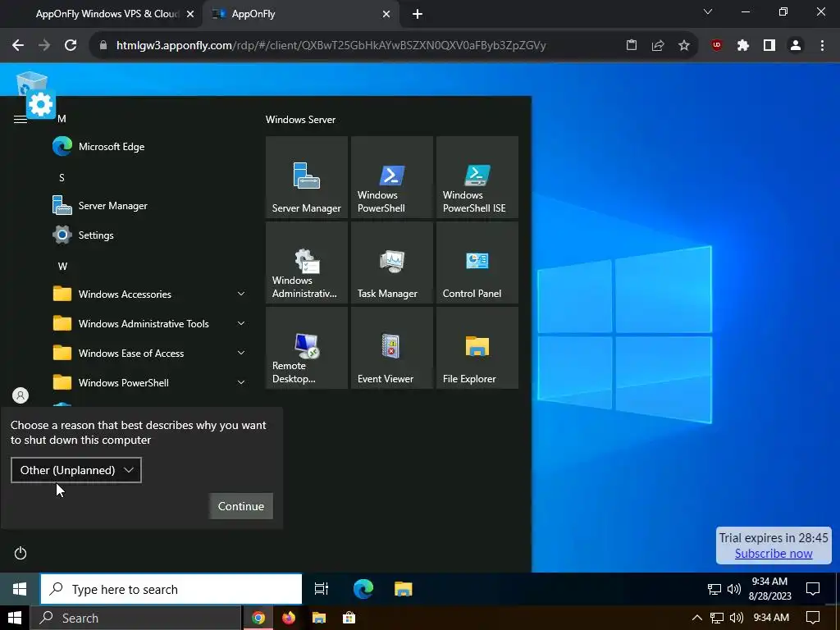The image size is (840, 630).
Task: Click the share page icon in address bar
Action: (658, 46)
